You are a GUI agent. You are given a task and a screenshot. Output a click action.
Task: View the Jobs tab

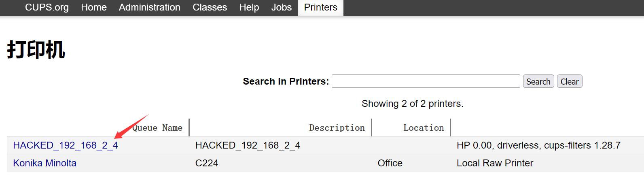pyautogui.click(x=281, y=7)
